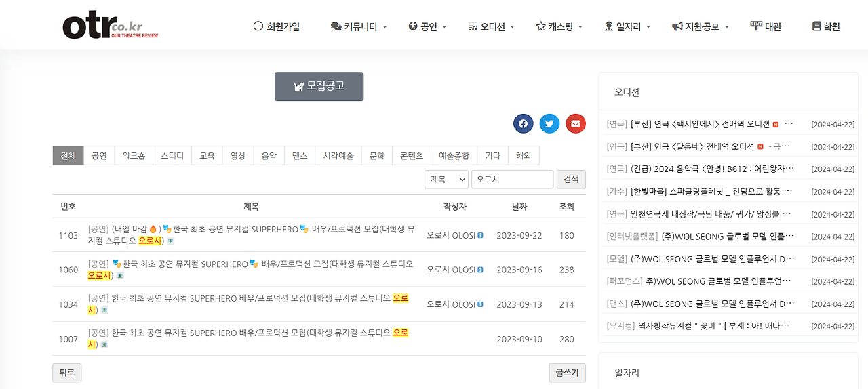The height and width of the screenshot is (389, 868).
Task: Click 제목 column header
Action: click(x=251, y=206)
